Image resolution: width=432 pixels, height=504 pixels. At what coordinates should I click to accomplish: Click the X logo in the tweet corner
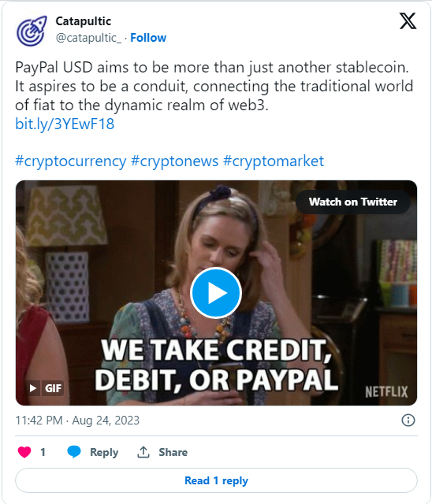(408, 21)
